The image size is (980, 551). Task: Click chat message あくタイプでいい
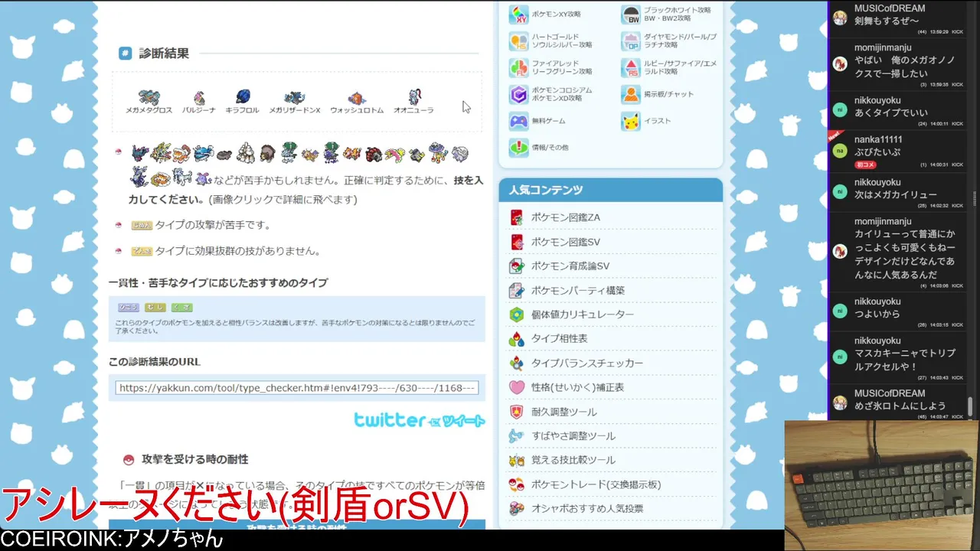click(x=891, y=112)
